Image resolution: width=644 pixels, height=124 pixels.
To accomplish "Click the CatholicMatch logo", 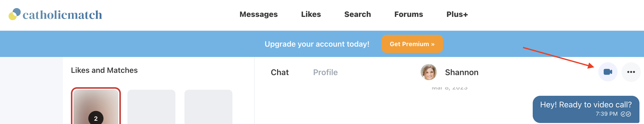I will pyautogui.click(x=56, y=14).
